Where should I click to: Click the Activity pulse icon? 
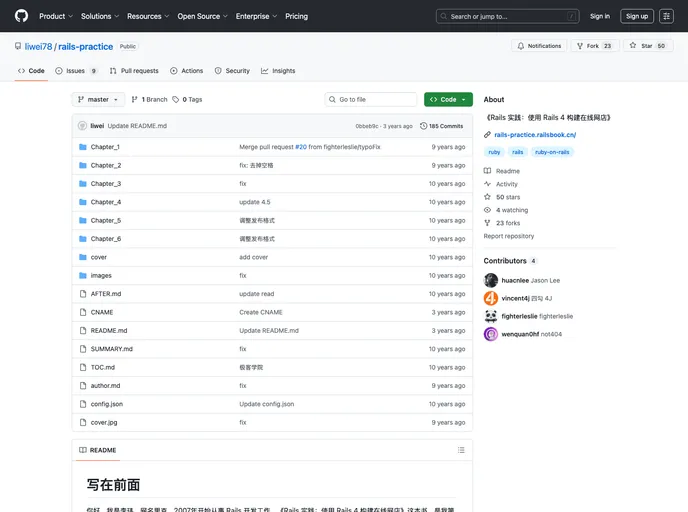487,184
